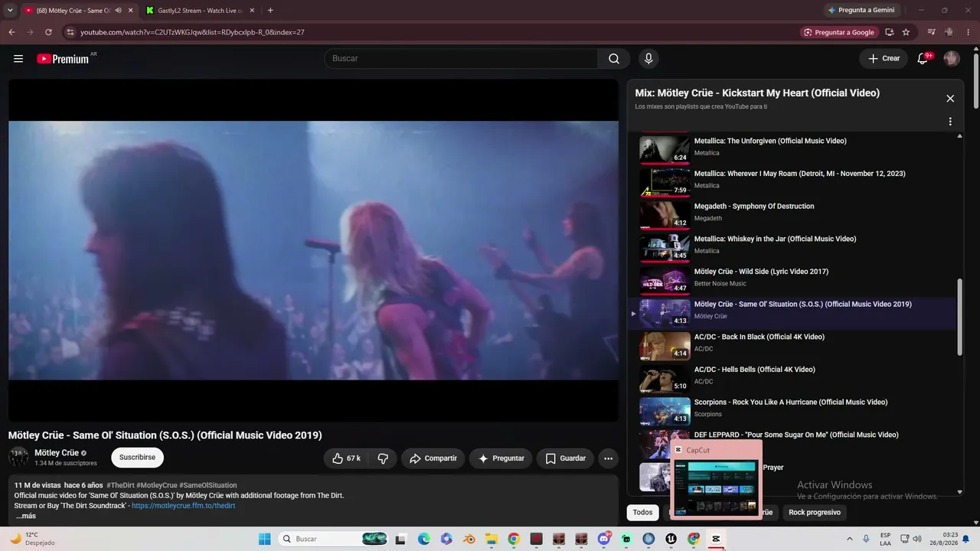Open File Explorer from the taskbar
Image resolution: width=980 pixels, height=551 pixels.
pos(491,539)
